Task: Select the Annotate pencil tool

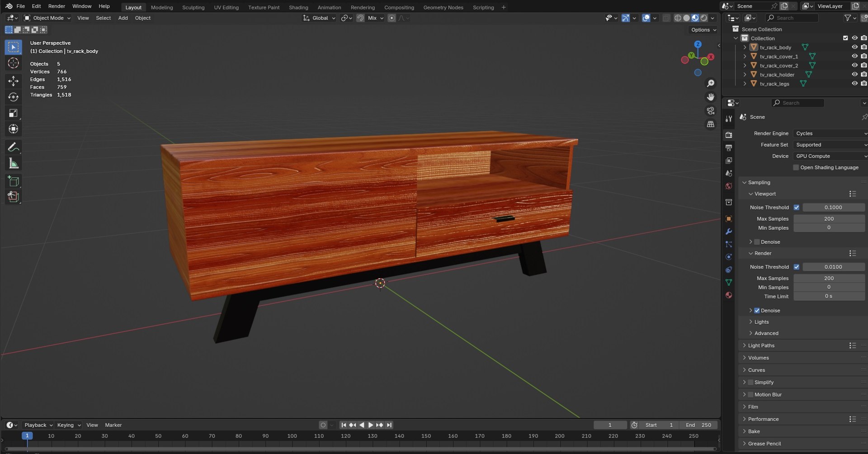Action: click(13, 147)
